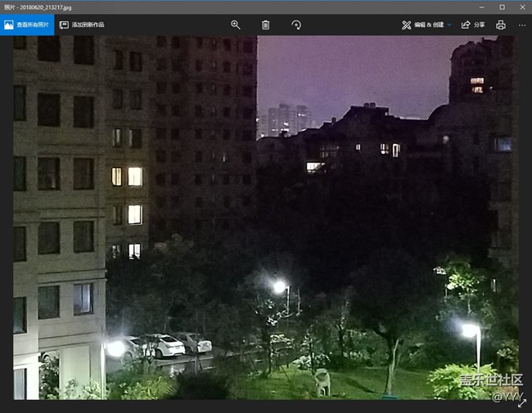Screen dimensions: 532x413
Task: Enter fullscreen with the diagonal arrows icon
Action: pyautogui.click(x=522, y=402)
